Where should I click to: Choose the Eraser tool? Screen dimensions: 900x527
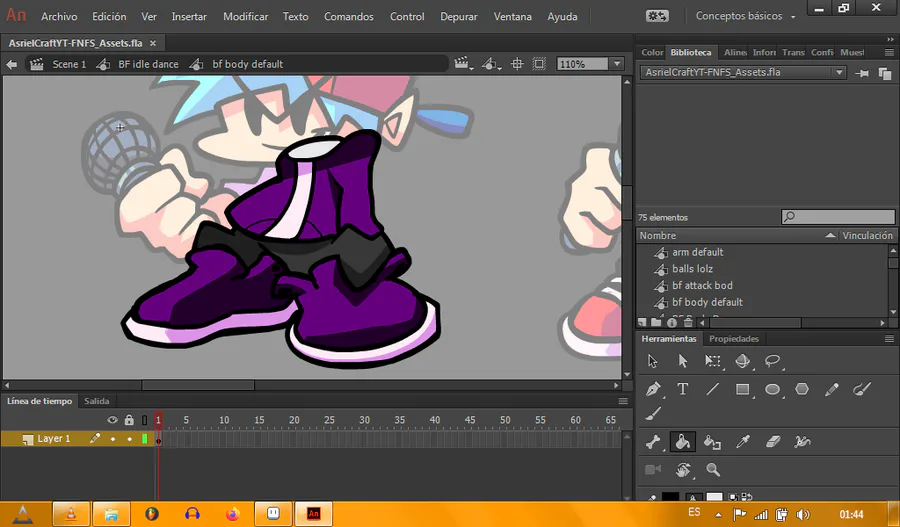tap(772, 441)
